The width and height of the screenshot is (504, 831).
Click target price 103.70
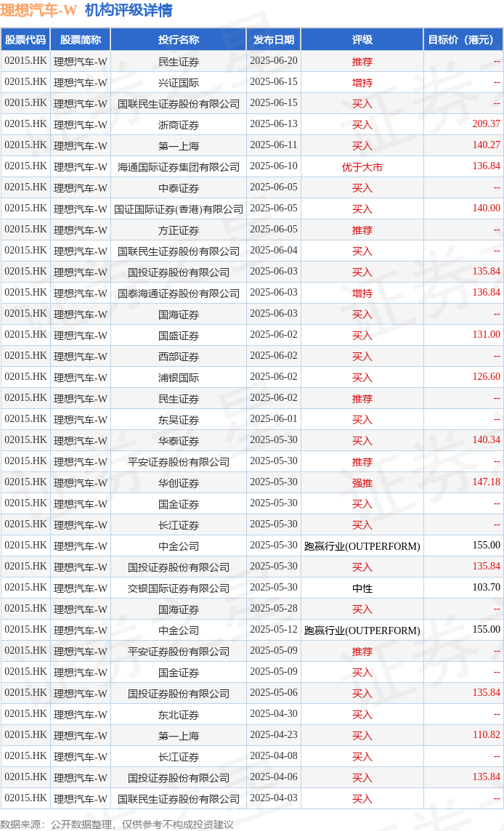(486, 587)
